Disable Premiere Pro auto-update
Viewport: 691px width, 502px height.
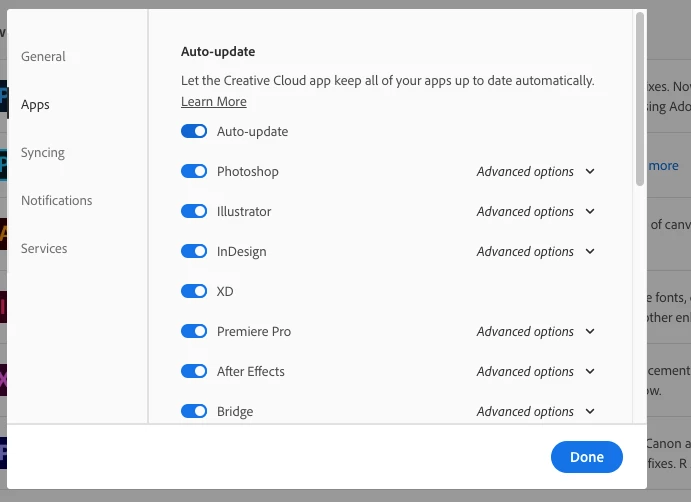click(194, 331)
